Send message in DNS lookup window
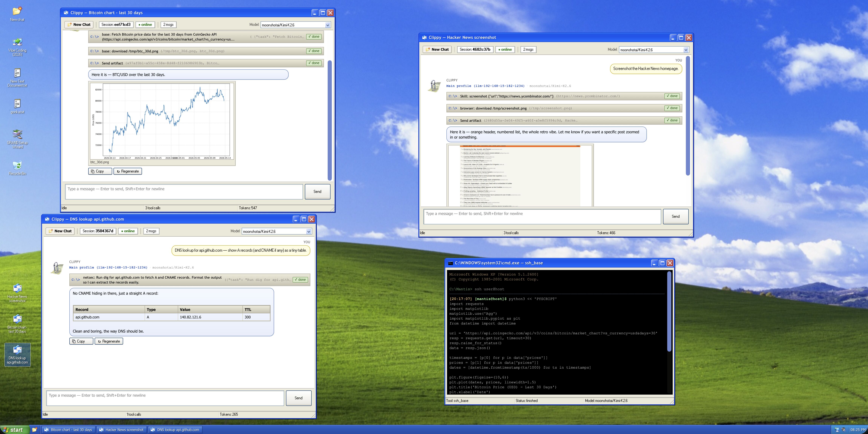 [299, 398]
